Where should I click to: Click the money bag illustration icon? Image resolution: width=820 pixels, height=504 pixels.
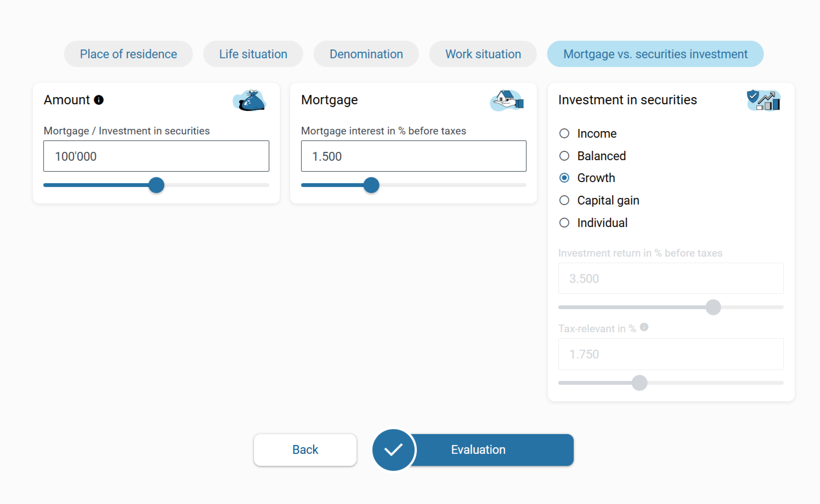coord(249,100)
